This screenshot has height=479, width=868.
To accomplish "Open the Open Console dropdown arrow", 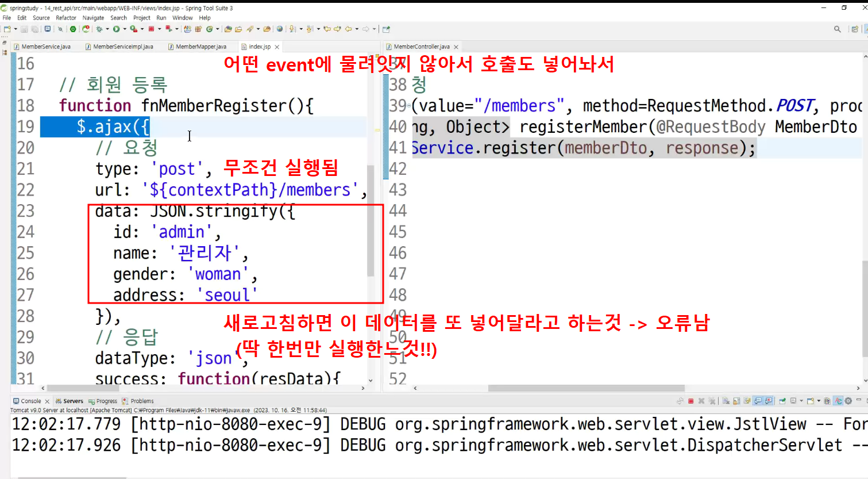I will click(x=819, y=401).
